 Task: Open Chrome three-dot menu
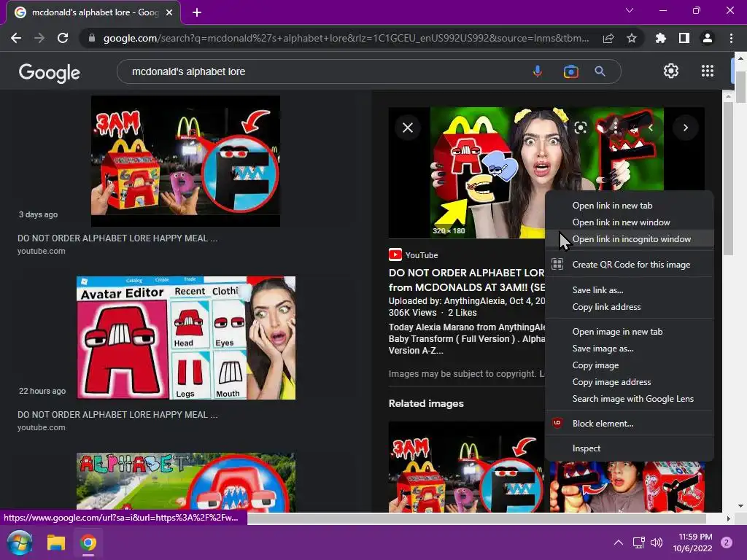click(x=731, y=38)
